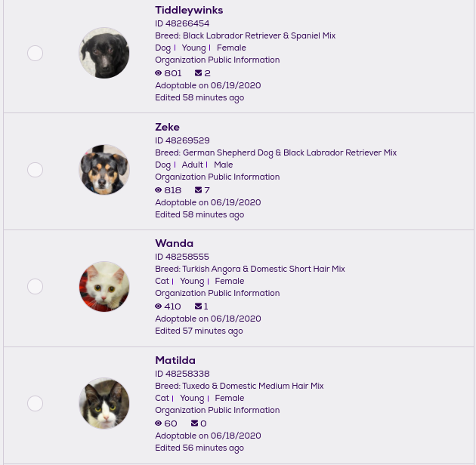Click Matilda's tuxedo cat photo

[104, 404]
